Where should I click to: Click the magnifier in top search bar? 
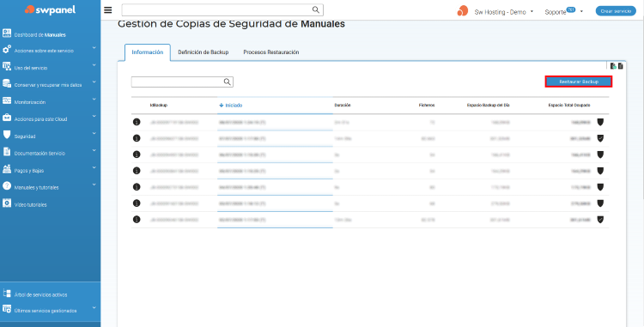(x=315, y=9)
